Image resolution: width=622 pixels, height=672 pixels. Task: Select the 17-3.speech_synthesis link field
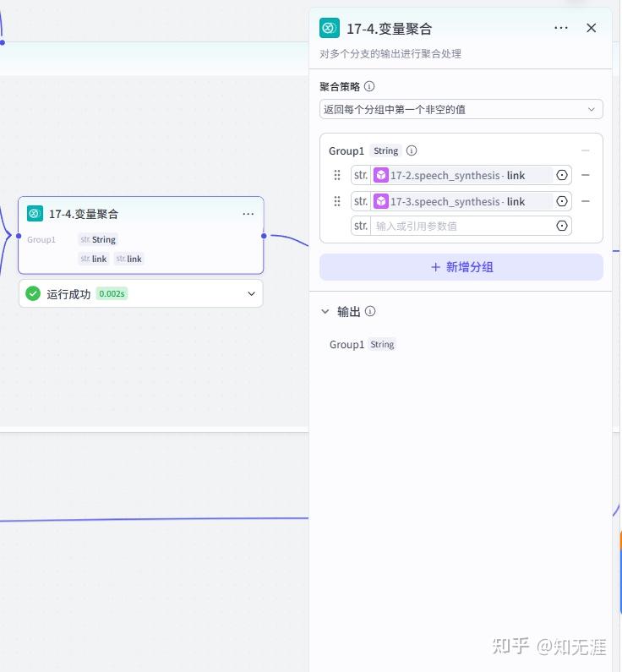(x=461, y=201)
